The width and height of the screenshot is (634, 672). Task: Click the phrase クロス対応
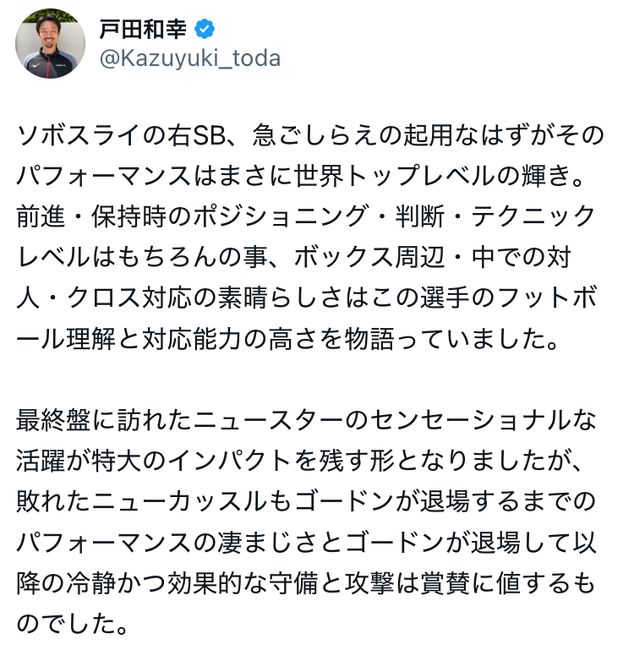pyautogui.click(x=129, y=298)
